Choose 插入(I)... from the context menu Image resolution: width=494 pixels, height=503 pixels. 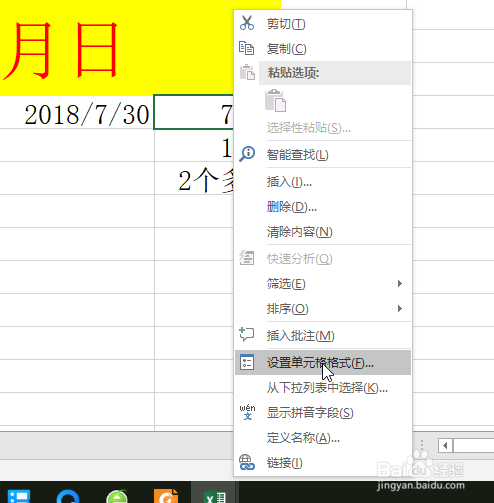click(x=323, y=182)
